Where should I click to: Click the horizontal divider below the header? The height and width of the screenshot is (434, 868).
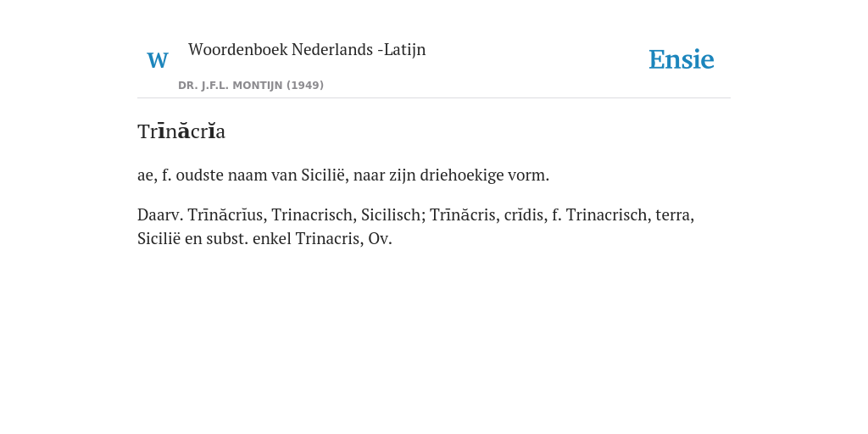click(434, 98)
